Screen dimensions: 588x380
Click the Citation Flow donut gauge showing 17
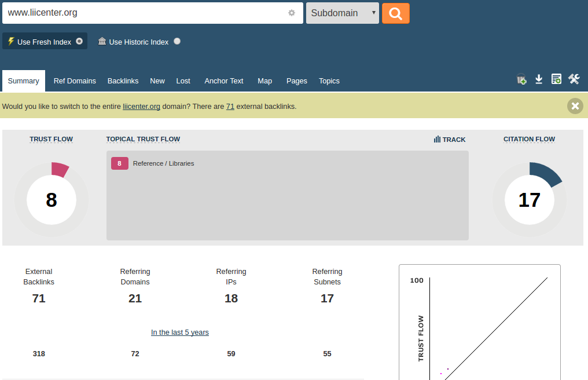coord(529,199)
